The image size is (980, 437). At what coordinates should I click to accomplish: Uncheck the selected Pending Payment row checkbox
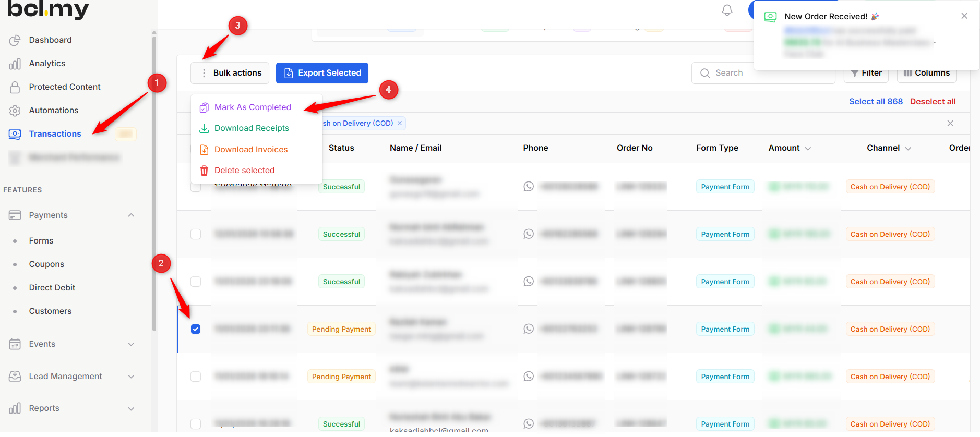point(196,329)
